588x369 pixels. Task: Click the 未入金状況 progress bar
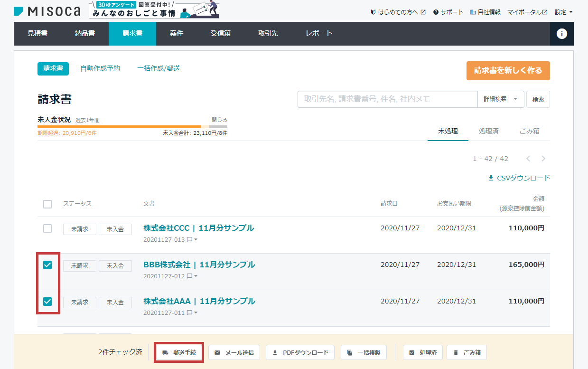pos(132,126)
